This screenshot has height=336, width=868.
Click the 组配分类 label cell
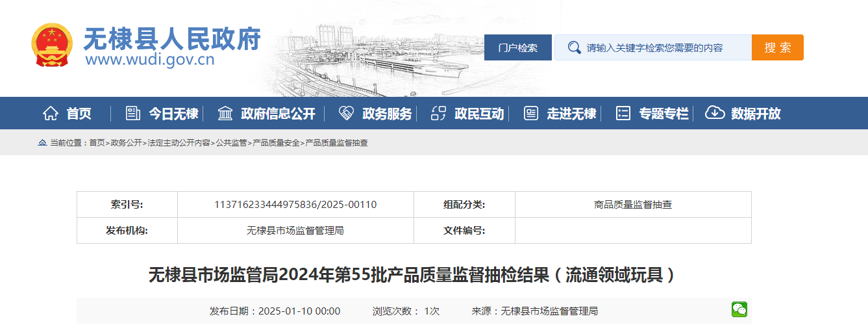(464, 204)
